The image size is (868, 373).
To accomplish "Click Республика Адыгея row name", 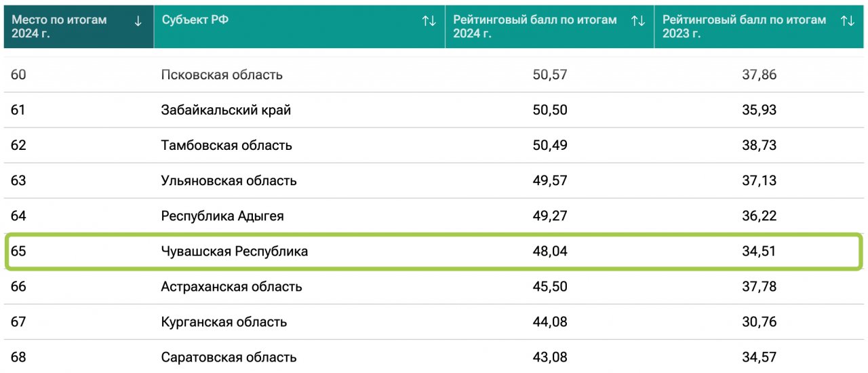I will 222,216.
